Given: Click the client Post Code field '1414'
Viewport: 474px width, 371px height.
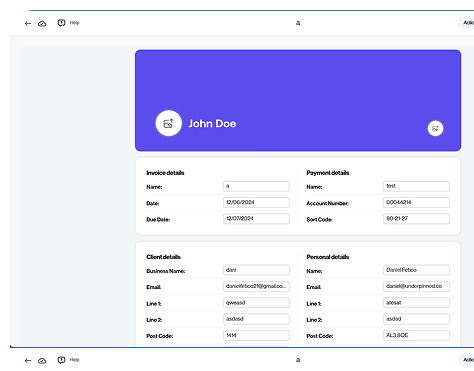Looking at the screenshot, I should coord(256,335).
